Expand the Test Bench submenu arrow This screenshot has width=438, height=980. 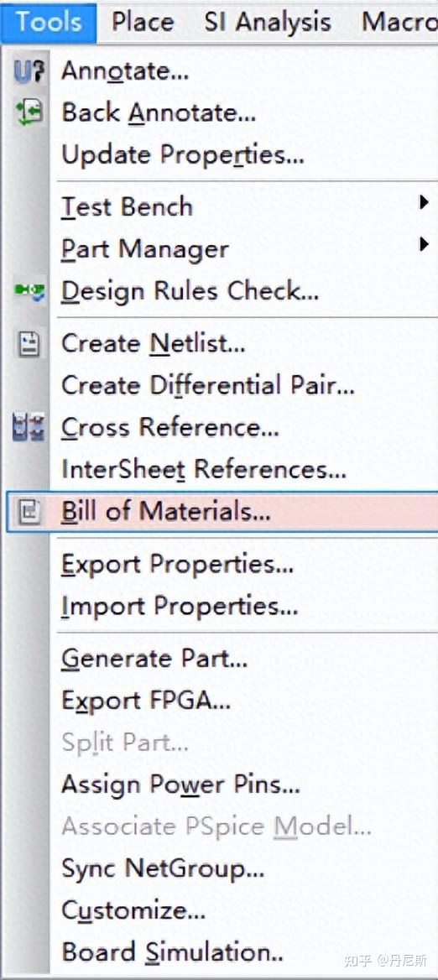point(424,202)
